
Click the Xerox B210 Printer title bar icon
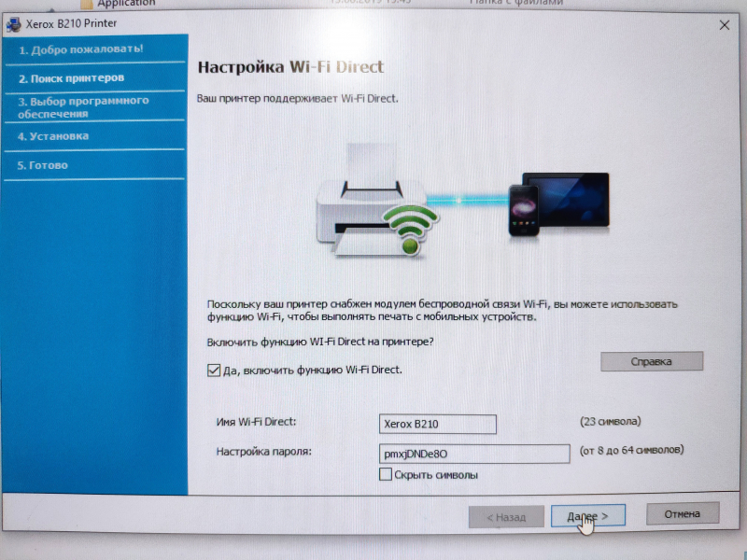pyautogui.click(x=15, y=24)
